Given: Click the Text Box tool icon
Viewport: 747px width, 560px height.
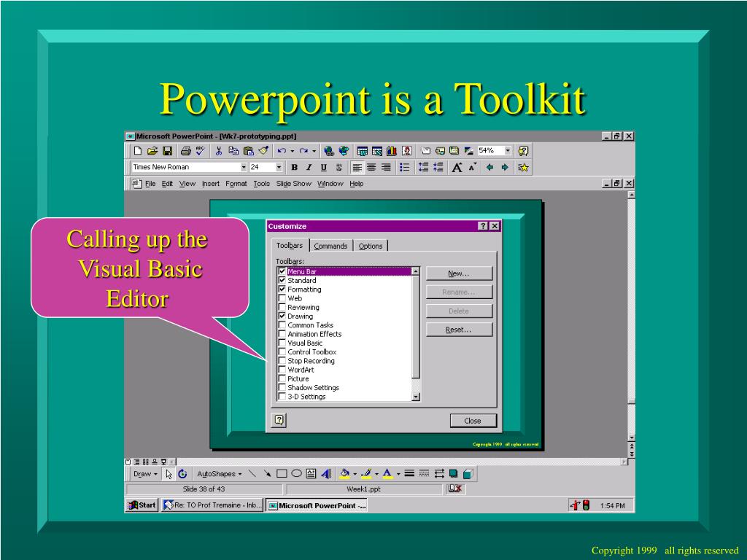Looking at the screenshot, I should click(x=311, y=474).
